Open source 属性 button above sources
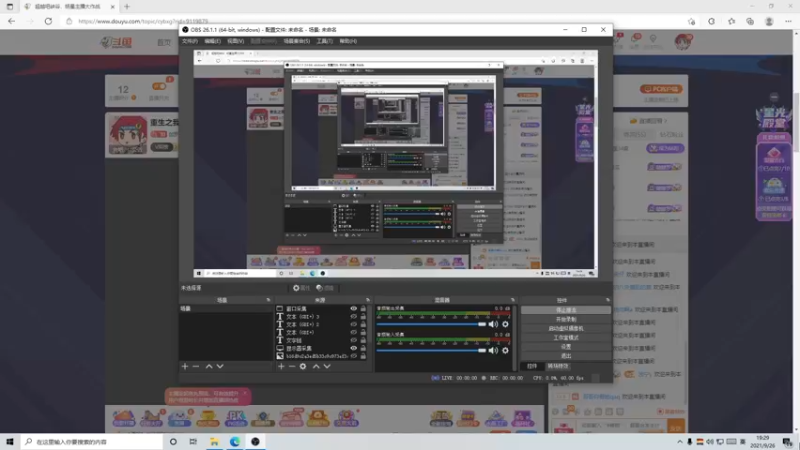 click(x=301, y=288)
